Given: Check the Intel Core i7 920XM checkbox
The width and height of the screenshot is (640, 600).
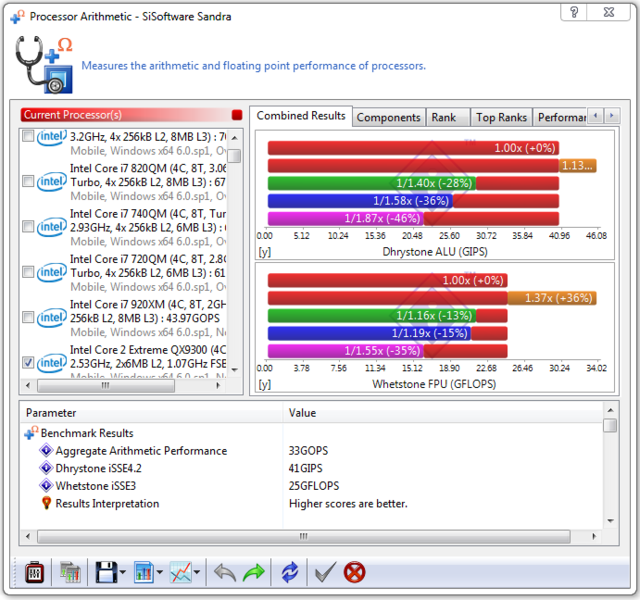Looking at the screenshot, I should pyautogui.click(x=28, y=317).
